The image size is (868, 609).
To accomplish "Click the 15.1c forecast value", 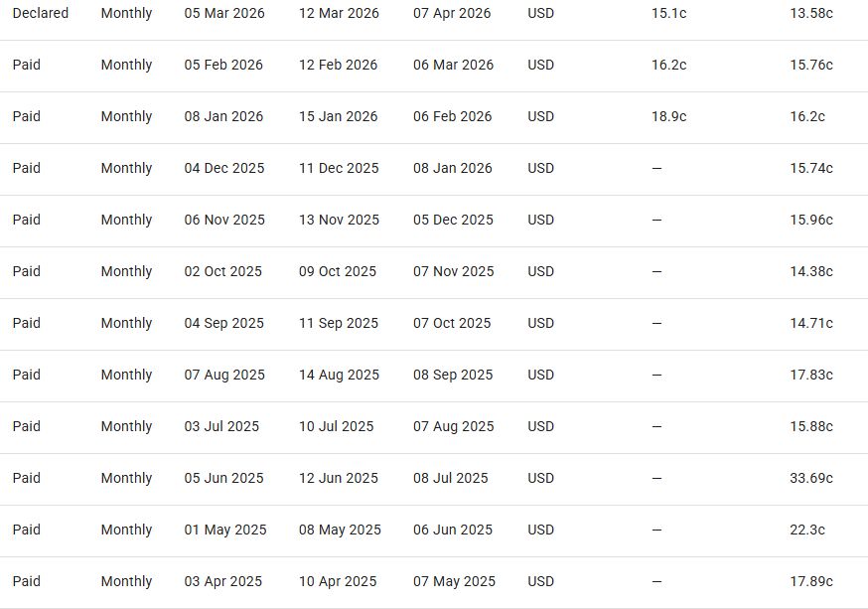I will click(x=667, y=14).
